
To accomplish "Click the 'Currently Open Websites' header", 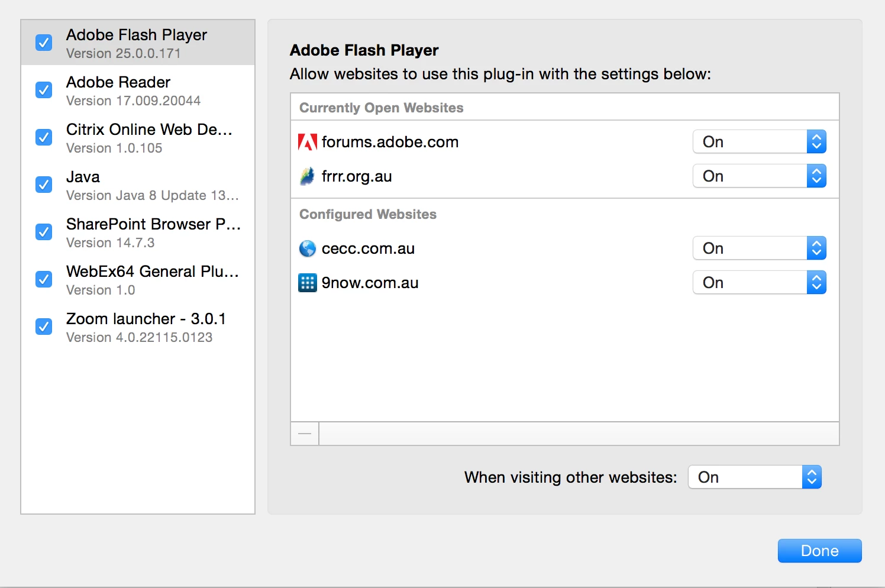I will 382,108.
